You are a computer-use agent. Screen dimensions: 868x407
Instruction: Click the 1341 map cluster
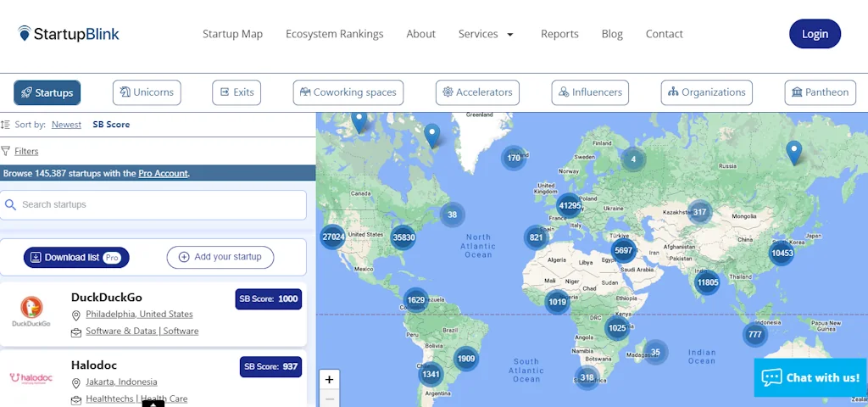point(431,374)
